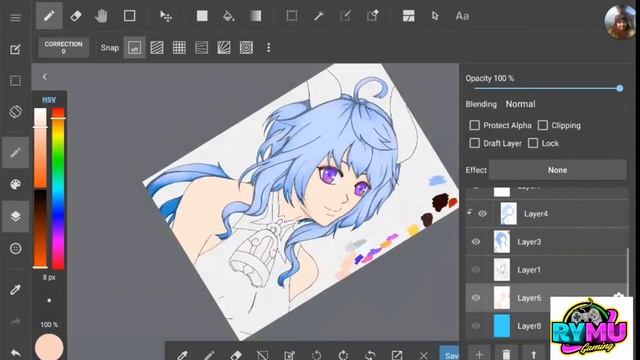Select Layer8 blue thumbnail

(x=502, y=326)
